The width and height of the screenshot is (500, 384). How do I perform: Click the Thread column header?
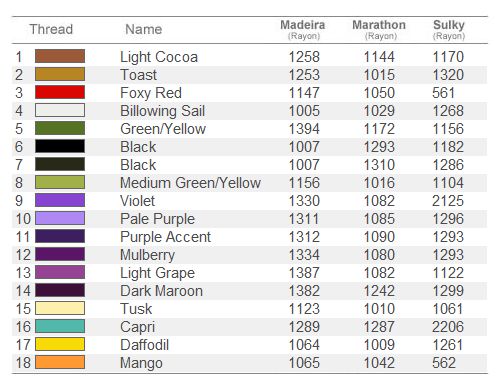click(x=51, y=29)
